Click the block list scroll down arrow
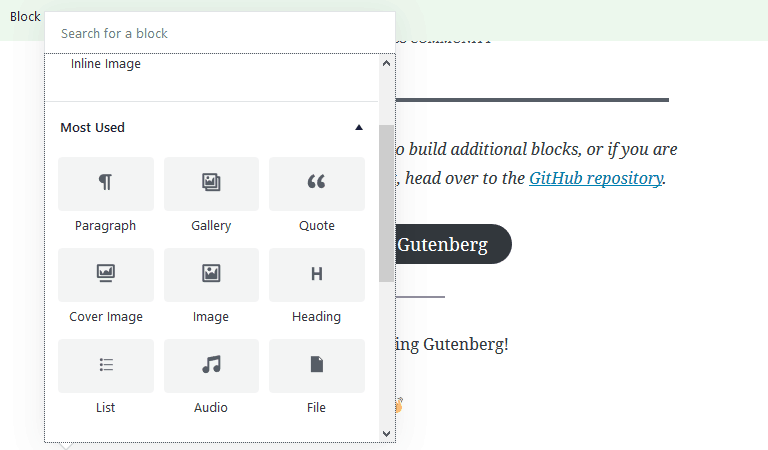Image resolution: width=768 pixels, height=450 pixels. [386, 434]
